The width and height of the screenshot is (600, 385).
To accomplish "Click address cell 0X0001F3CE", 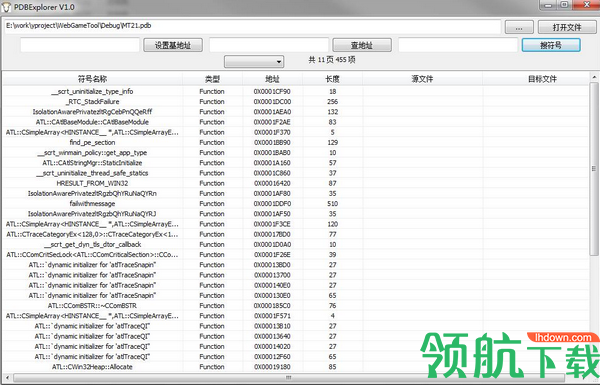I will point(272,224).
